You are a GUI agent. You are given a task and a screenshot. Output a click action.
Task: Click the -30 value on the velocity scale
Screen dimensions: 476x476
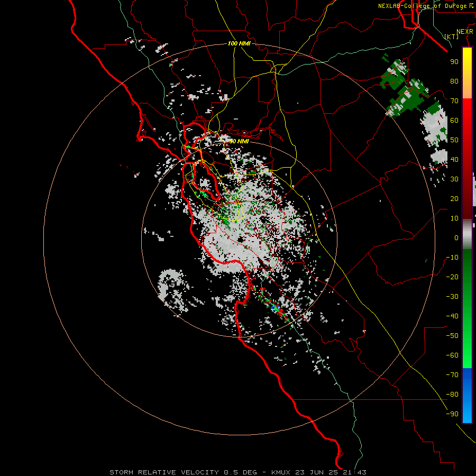click(x=452, y=297)
